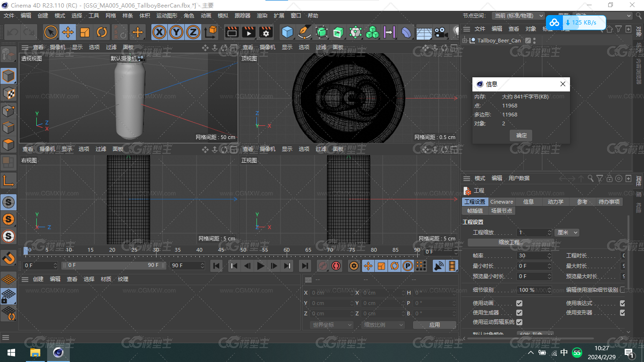
Task: Click the Make Editable icon in left toolbar
Action: pos(8,55)
